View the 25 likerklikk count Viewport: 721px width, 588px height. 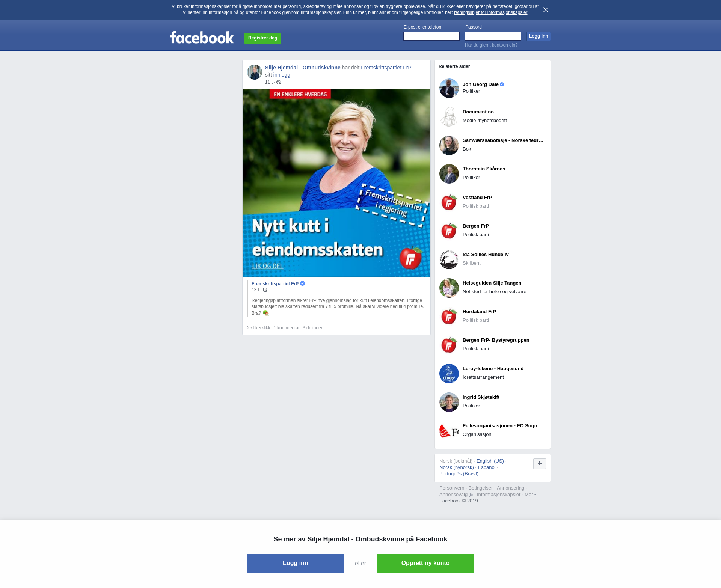[x=259, y=328]
